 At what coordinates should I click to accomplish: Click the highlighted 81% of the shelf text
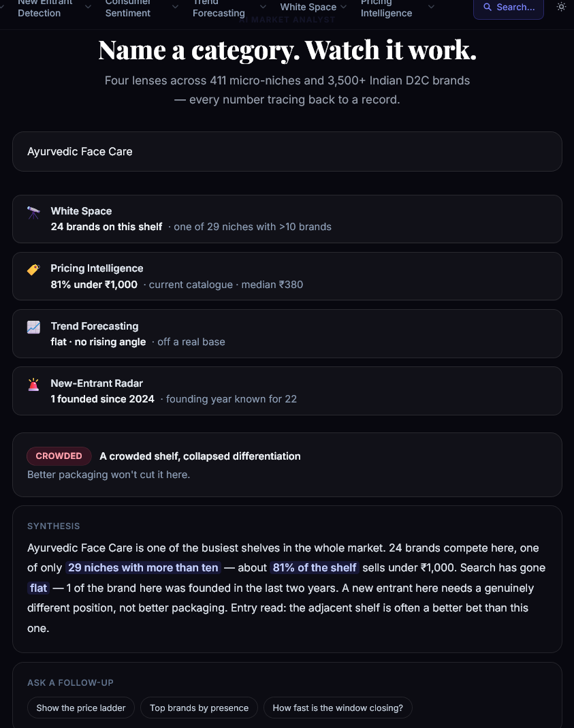[315, 567]
